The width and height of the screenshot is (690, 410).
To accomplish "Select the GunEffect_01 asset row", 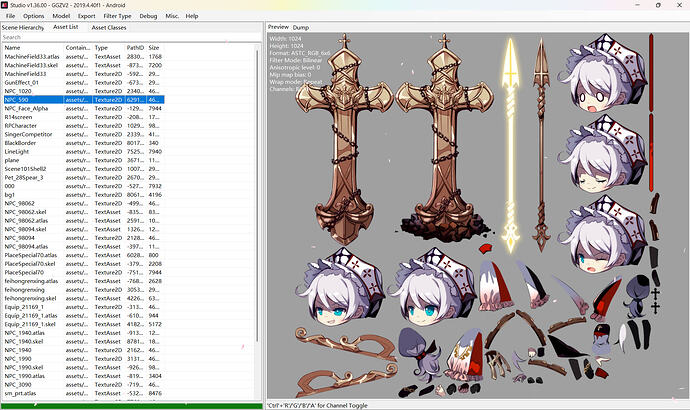I will coord(84,82).
